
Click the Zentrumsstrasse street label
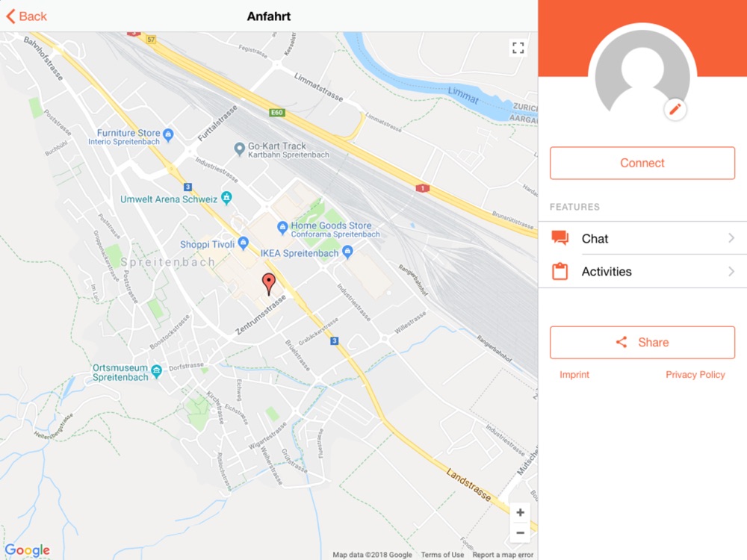261,314
